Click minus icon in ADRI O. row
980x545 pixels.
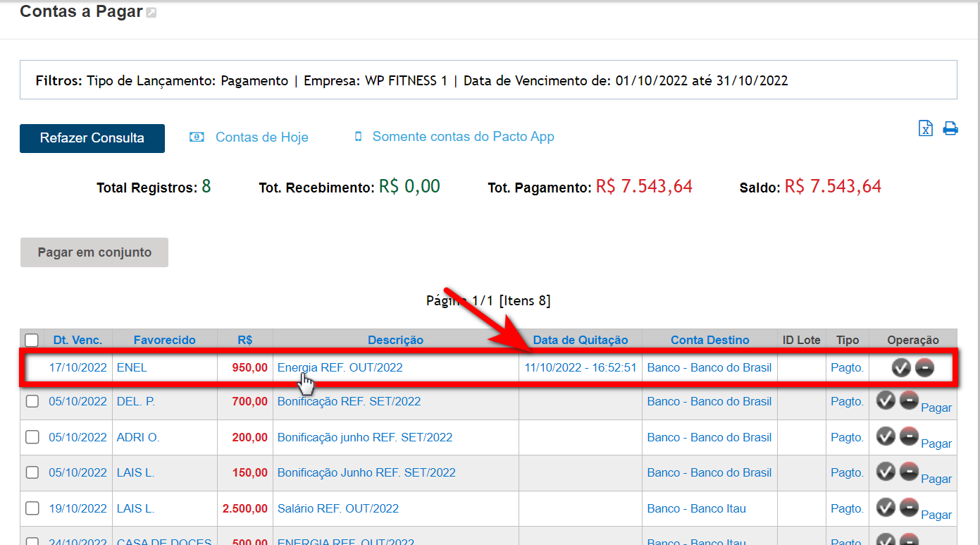(909, 436)
